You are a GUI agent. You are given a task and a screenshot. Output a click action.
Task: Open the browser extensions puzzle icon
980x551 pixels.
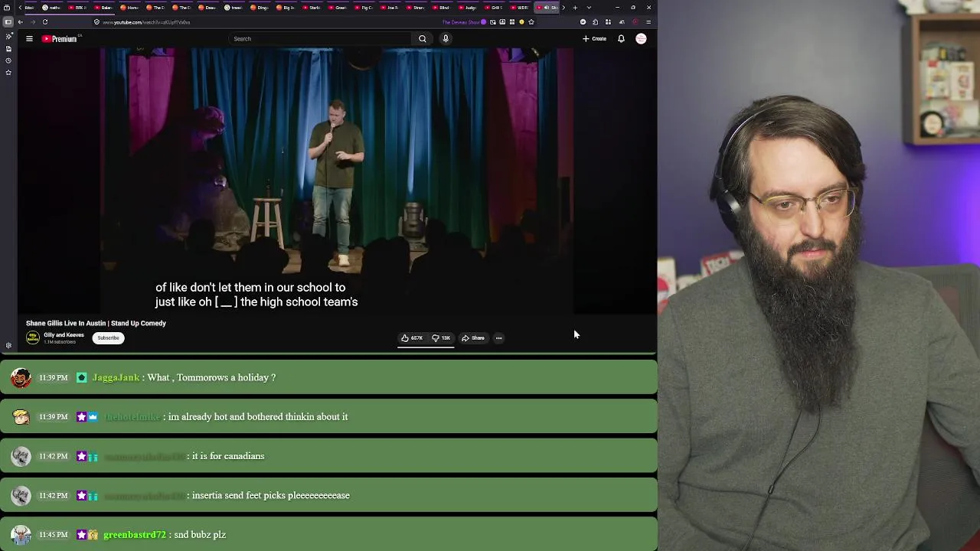click(x=595, y=22)
